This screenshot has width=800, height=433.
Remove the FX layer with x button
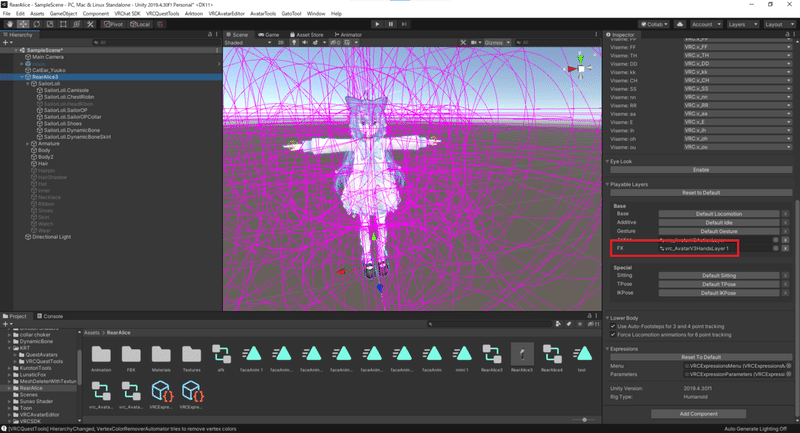click(x=786, y=248)
